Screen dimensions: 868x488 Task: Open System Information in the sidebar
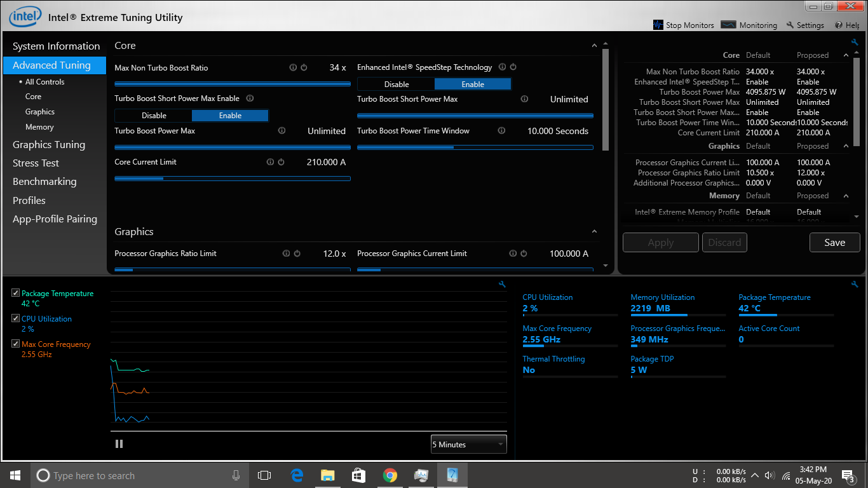point(56,46)
